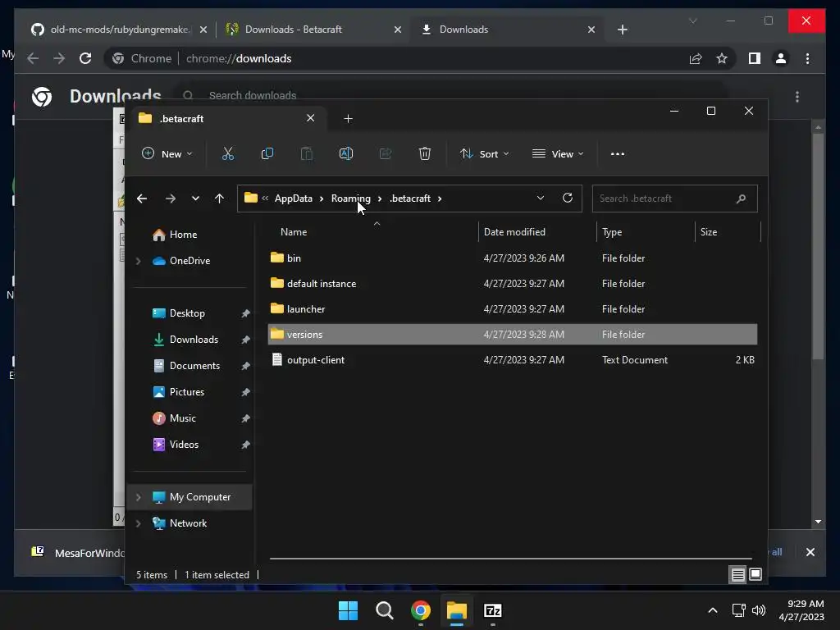Expand the My Computer tree node
This screenshot has height=630, width=840.
point(138,497)
